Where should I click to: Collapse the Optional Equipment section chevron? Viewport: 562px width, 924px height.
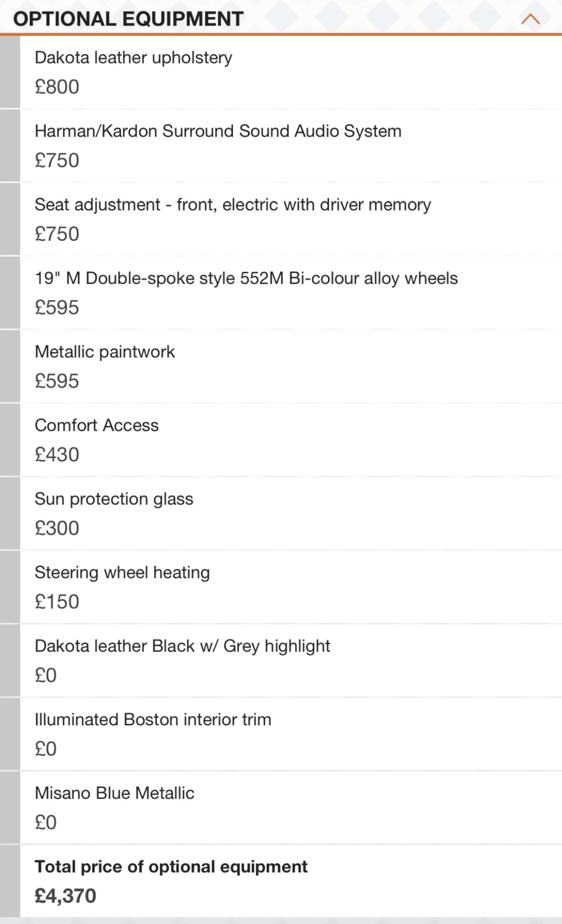pos(530,19)
